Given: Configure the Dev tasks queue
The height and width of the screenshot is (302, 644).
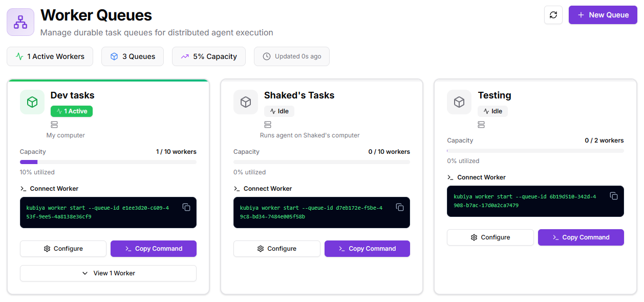Looking at the screenshot, I should [x=63, y=249].
